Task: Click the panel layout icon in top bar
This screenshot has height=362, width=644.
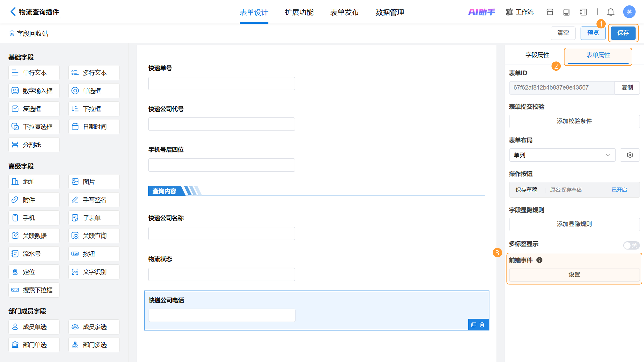Action: (x=583, y=12)
